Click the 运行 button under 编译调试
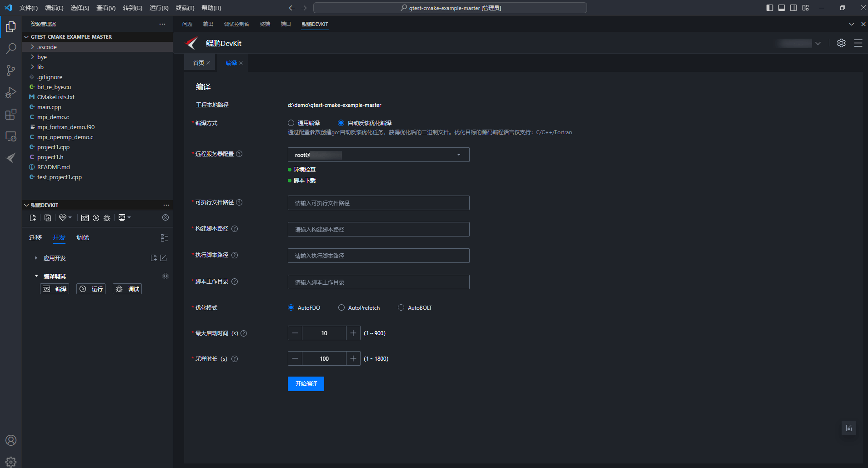 coord(91,289)
